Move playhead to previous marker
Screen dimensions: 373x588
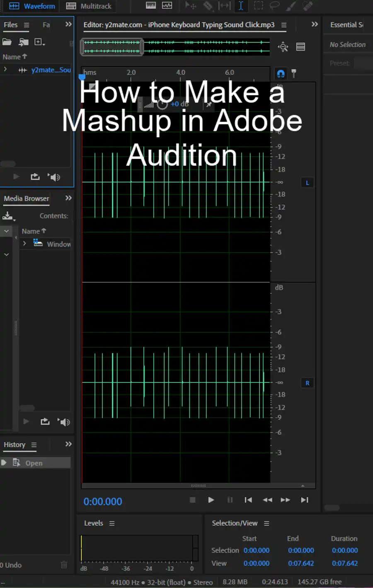248,500
